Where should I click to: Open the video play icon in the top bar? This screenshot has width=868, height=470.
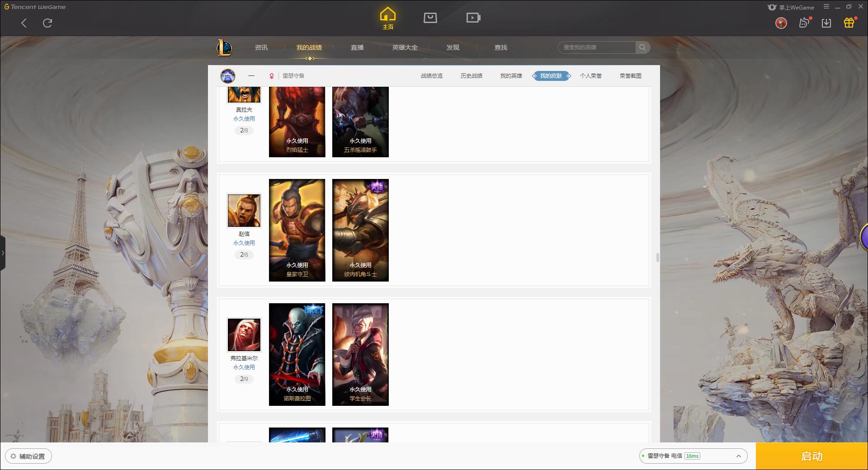(x=473, y=18)
